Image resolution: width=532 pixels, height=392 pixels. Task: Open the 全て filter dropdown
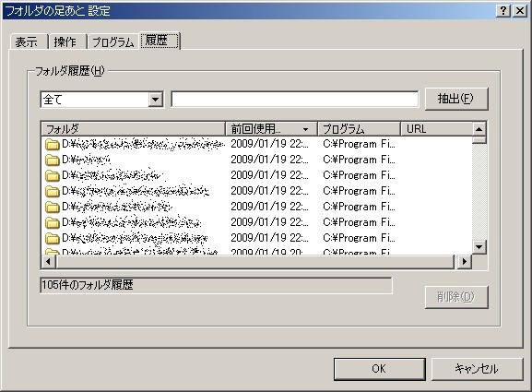pos(156,100)
